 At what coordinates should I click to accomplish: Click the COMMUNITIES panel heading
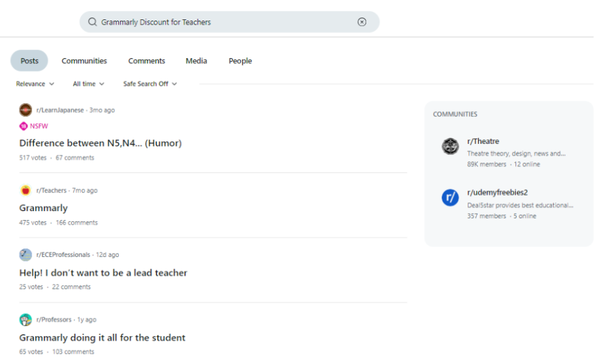coord(455,114)
